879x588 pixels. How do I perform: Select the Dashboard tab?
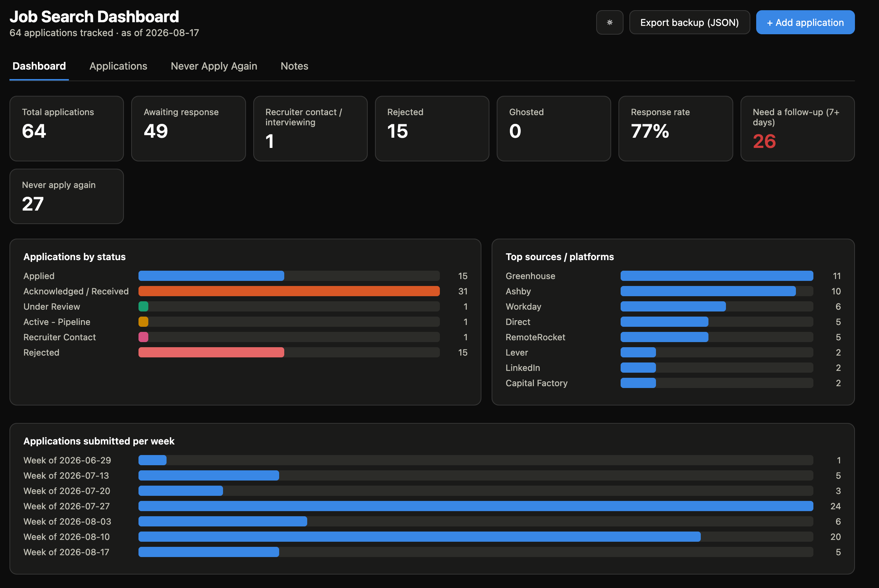(39, 66)
